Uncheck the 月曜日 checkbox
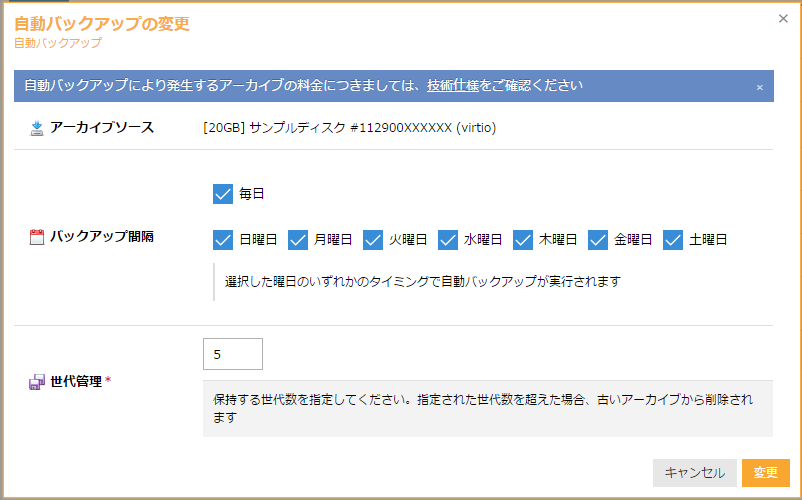802x500 pixels. pyautogui.click(x=298, y=240)
